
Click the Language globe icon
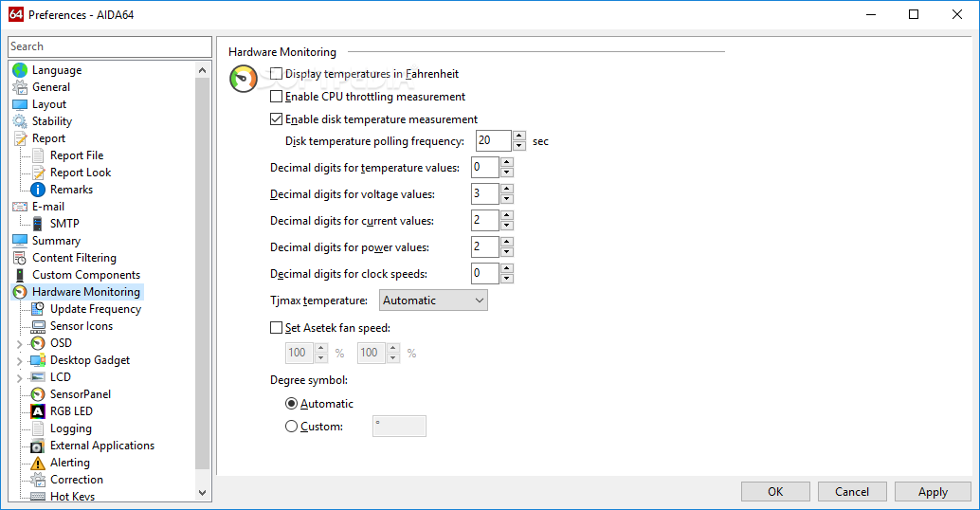click(20, 70)
